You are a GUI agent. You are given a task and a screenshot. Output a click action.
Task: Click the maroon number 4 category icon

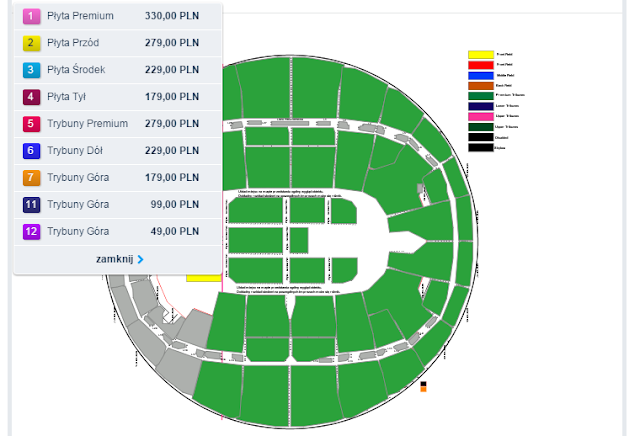point(31,97)
